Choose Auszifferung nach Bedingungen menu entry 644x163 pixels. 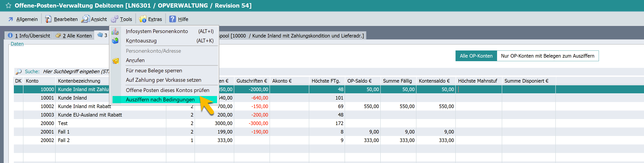160,100
